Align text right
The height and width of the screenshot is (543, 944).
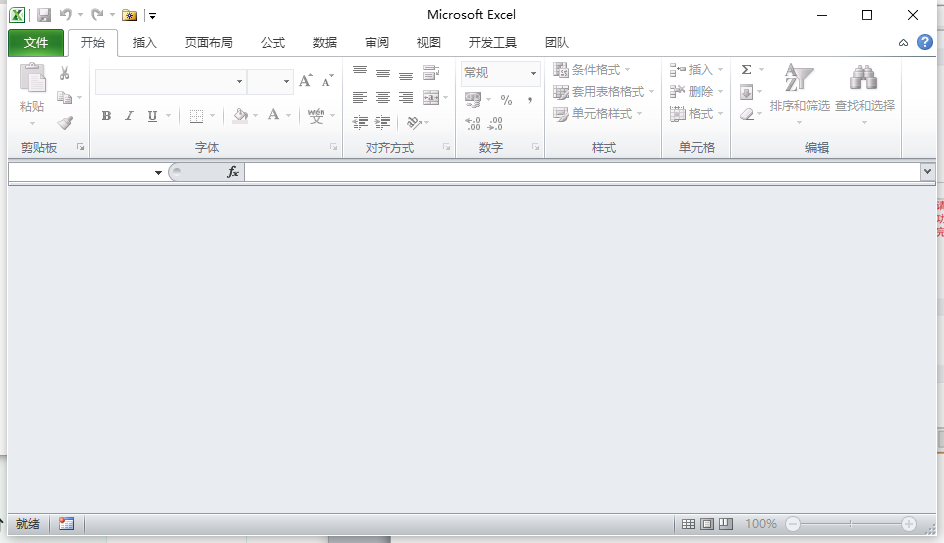tap(406, 98)
